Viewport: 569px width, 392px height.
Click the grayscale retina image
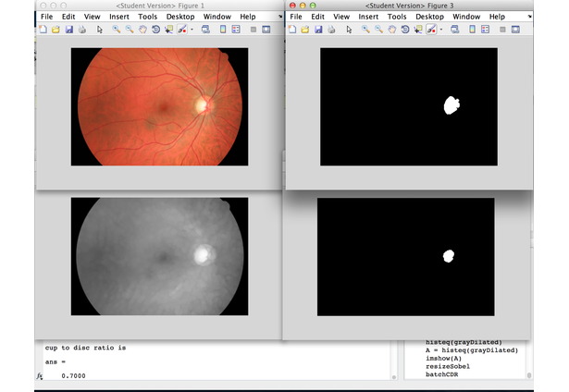click(160, 256)
